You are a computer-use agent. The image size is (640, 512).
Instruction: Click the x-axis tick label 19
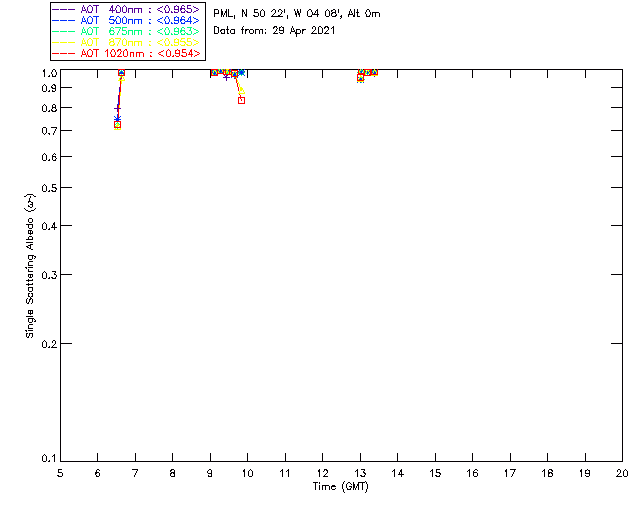pyautogui.click(x=585, y=473)
